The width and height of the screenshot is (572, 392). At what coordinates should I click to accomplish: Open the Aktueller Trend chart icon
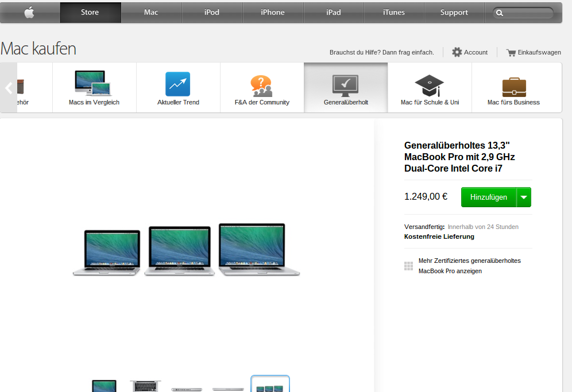pyautogui.click(x=177, y=84)
